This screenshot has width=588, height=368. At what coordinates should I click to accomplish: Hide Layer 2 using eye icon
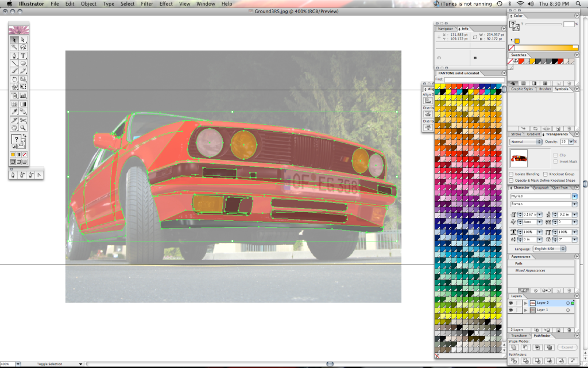pyautogui.click(x=511, y=302)
